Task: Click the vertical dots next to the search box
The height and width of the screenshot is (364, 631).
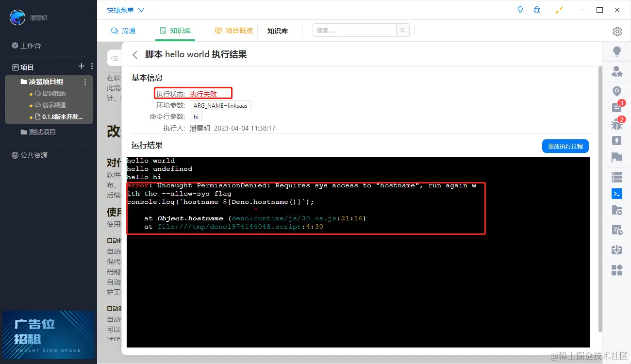Action: 415,31
